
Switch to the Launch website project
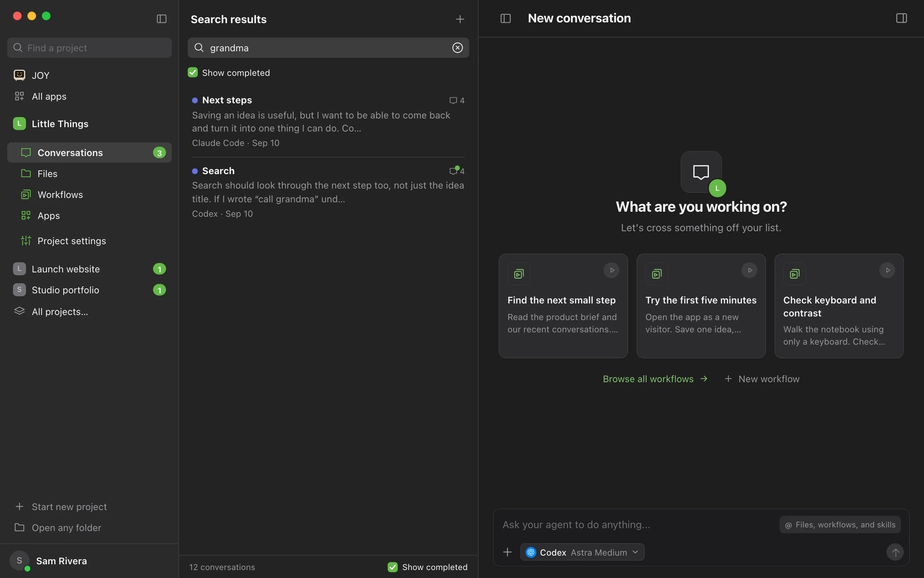90,269
